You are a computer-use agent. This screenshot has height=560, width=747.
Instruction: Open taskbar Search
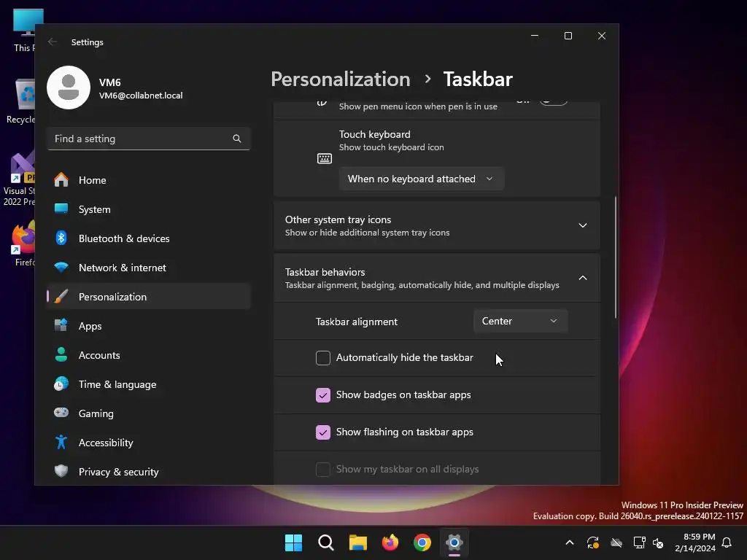coord(326,542)
